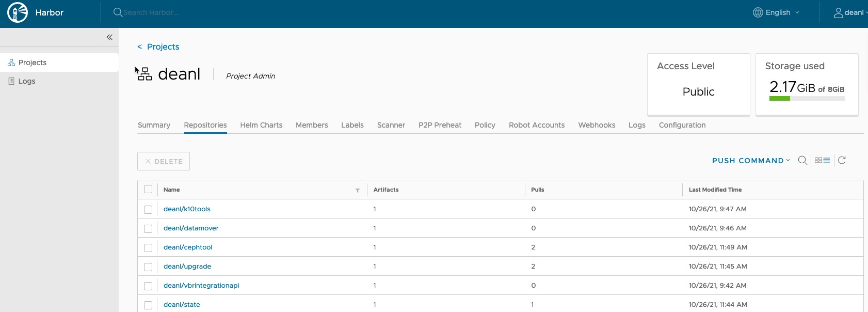
Task: Click the Harbor lighthouse logo
Action: click(x=18, y=12)
